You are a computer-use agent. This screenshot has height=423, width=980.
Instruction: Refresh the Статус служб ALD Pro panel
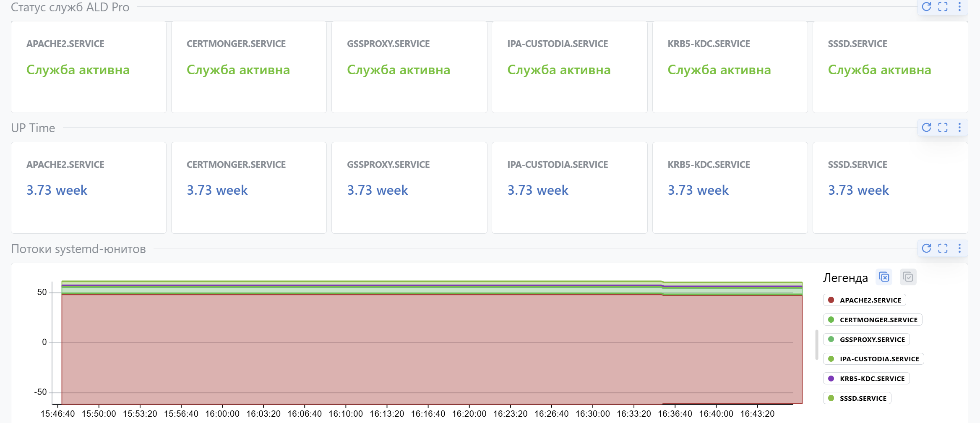[x=926, y=7]
